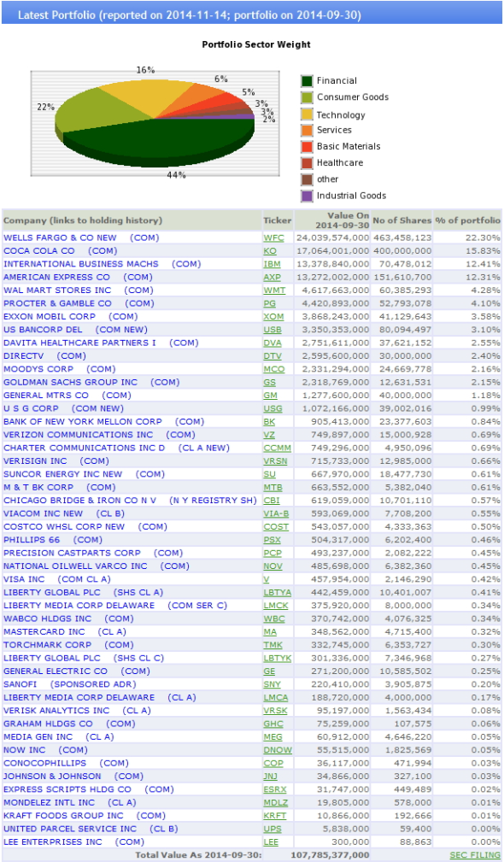Click the CCMM ticker link
The width and height of the screenshot is (504, 862).
(x=276, y=448)
